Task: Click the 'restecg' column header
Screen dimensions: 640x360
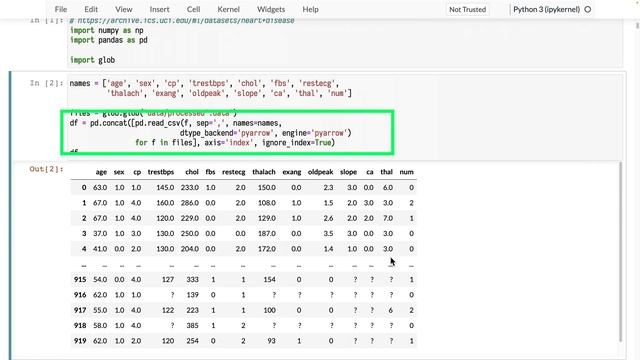Action: coord(233,172)
